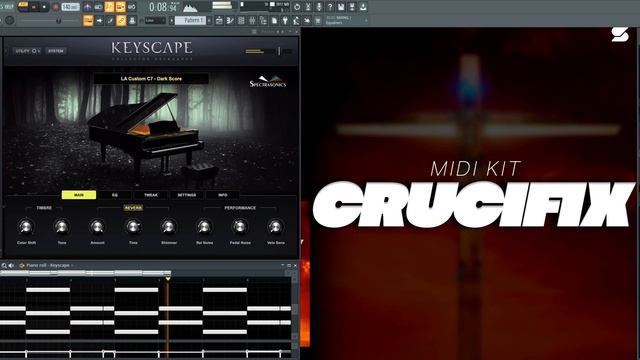
Task: Toggle the highlighted overdub/blend recording icon
Action: click(x=120, y=7)
